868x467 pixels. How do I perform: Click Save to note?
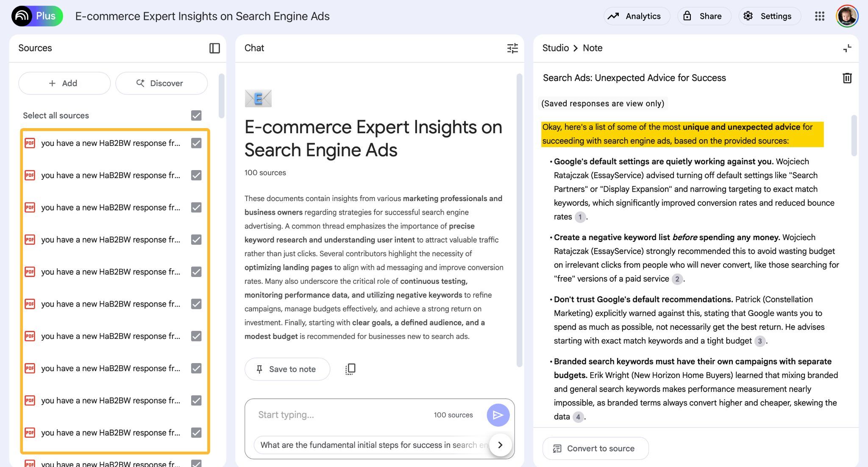(287, 369)
